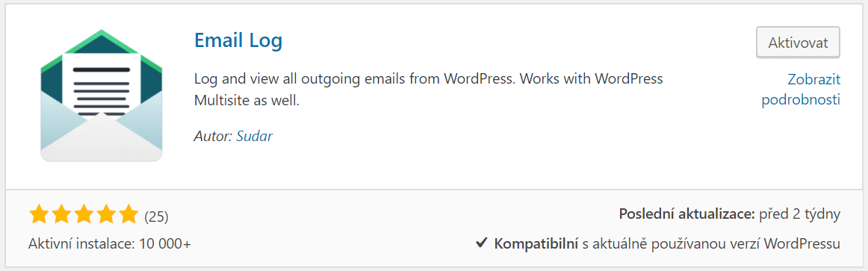Click the fifth rating star
The width and height of the screenshot is (868, 271).
tap(127, 214)
